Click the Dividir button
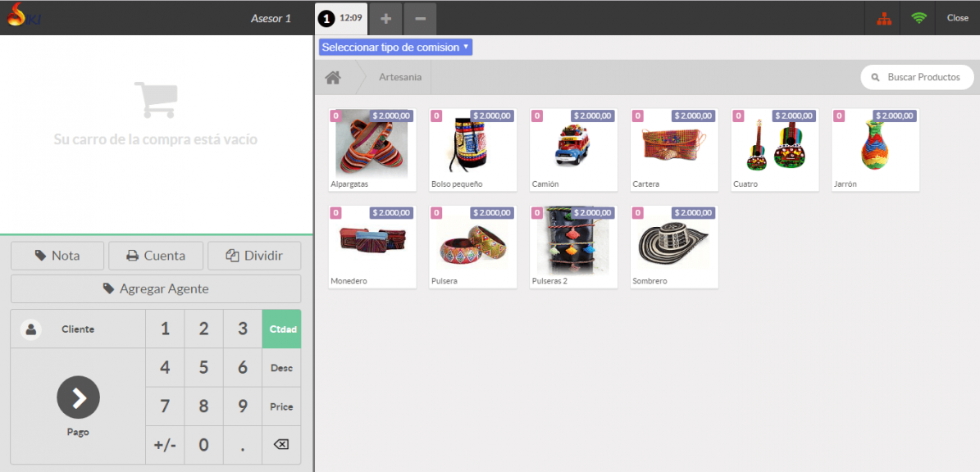980x472 pixels. coord(254,256)
